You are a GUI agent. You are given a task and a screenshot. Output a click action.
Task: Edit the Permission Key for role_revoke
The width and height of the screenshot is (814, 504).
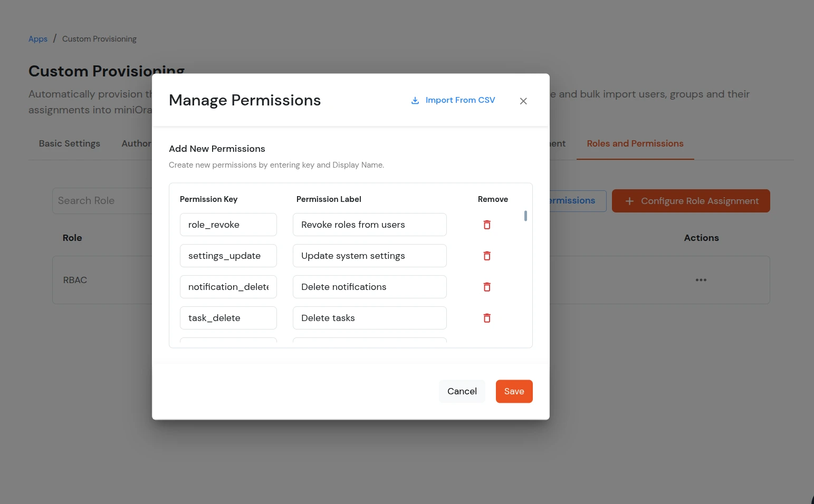click(228, 225)
